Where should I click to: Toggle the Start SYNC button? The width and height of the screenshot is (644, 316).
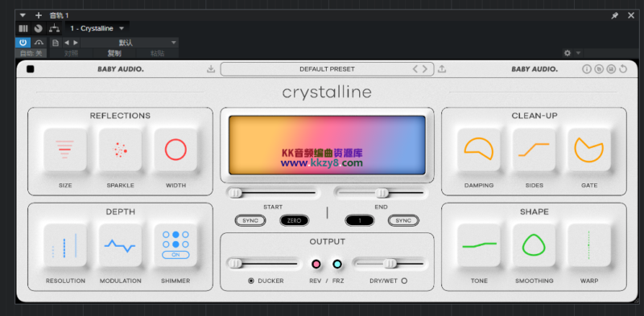[x=250, y=221]
